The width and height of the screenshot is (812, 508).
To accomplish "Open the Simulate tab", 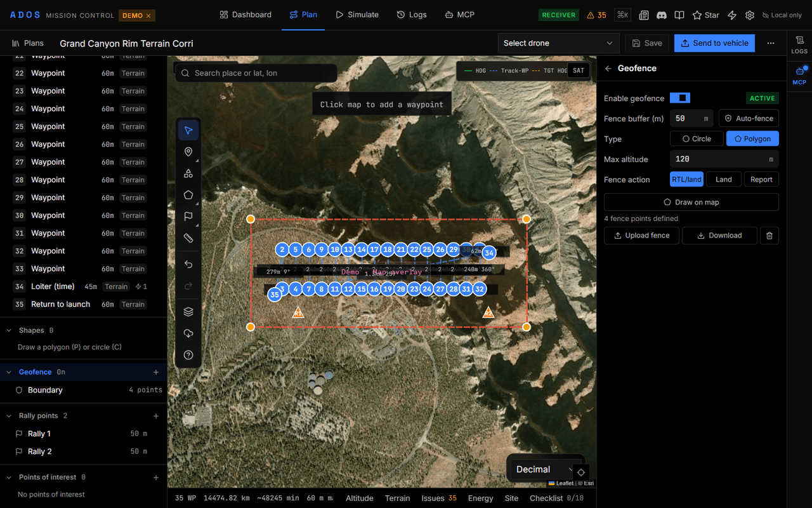I will [357, 15].
